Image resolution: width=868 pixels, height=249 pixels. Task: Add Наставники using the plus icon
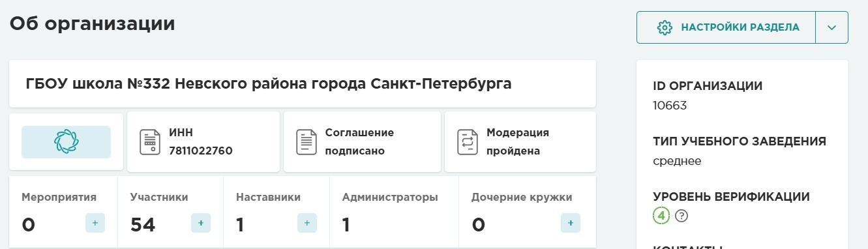tap(307, 223)
